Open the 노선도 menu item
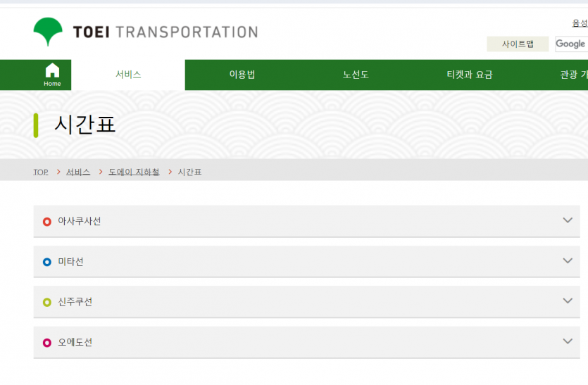Viewport: 588px width, 385px height. pyautogui.click(x=356, y=75)
